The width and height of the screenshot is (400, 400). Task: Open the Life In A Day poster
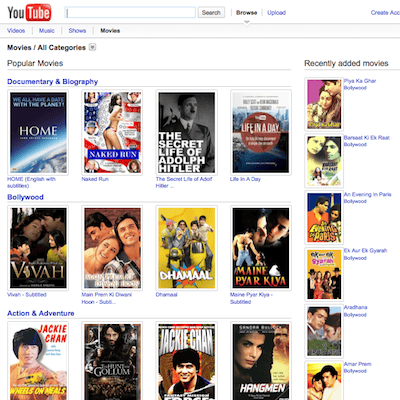coord(261,132)
